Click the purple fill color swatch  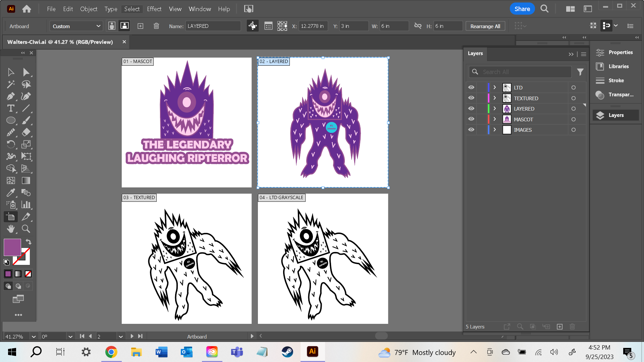[12, 247]
